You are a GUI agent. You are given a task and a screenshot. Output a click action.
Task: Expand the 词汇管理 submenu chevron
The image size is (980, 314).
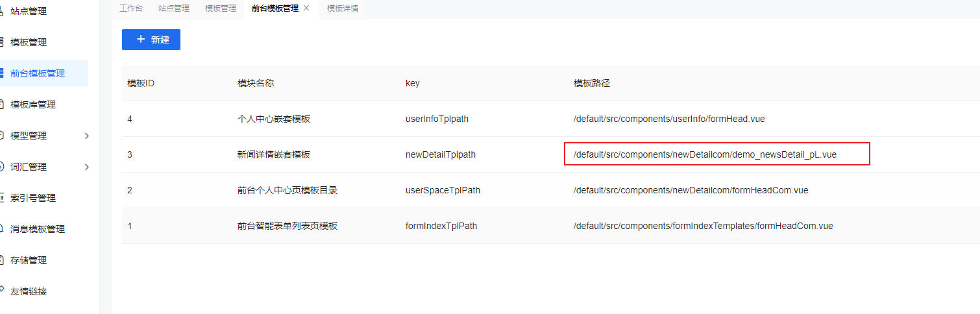[87, 167]
